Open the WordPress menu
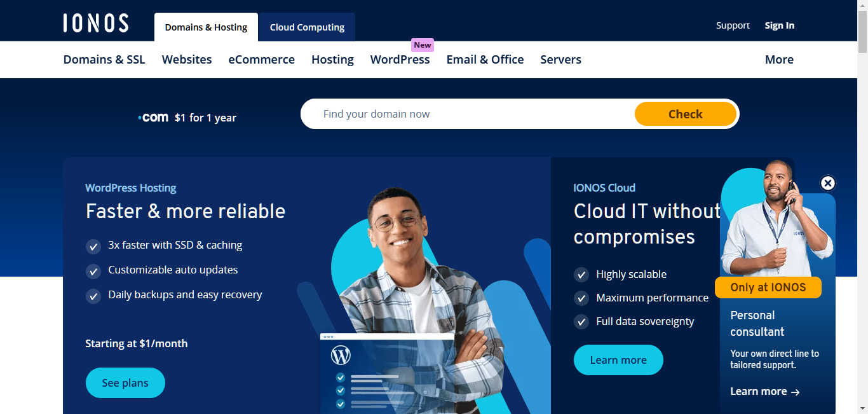868x414 pixels. [x=400, y=60]
